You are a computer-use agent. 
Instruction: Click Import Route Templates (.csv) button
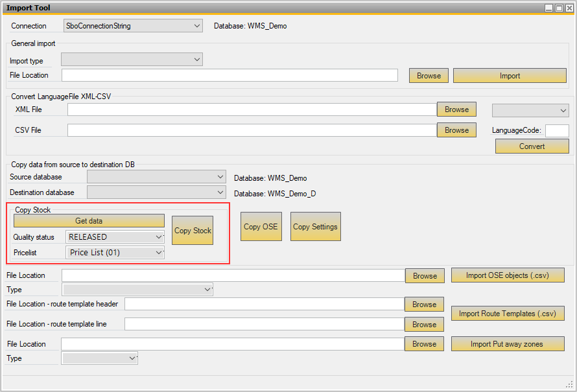pyautogui.click(x=508, y=314)
